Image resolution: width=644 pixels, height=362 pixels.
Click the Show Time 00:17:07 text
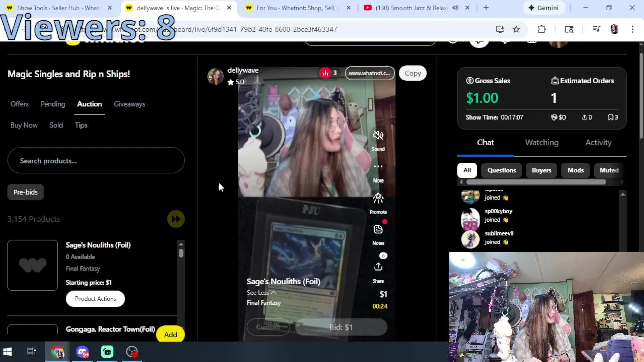(495, 117)
